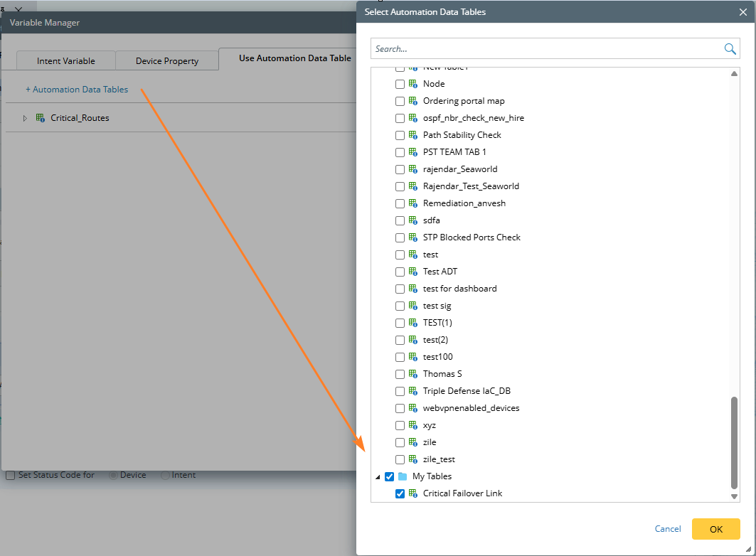Click the TEST(1) table icon
Viewport: 756px width, 556px height.
coord(413,323)
